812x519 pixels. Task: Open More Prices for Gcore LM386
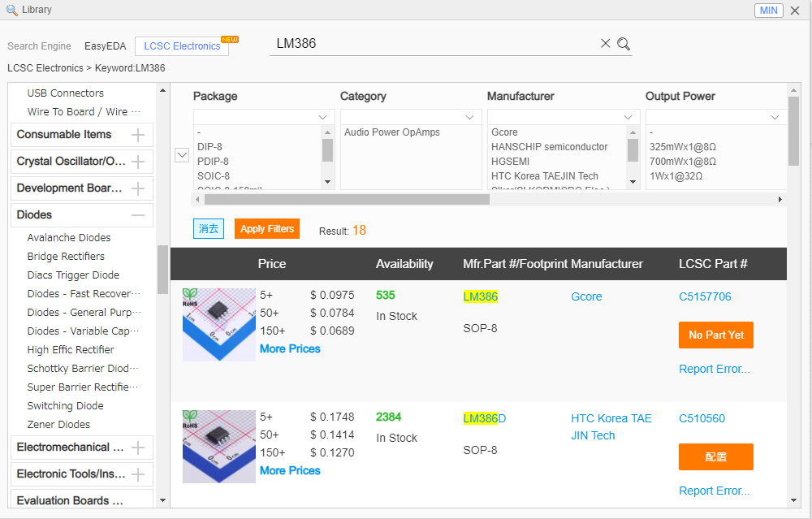click(290, 349)
